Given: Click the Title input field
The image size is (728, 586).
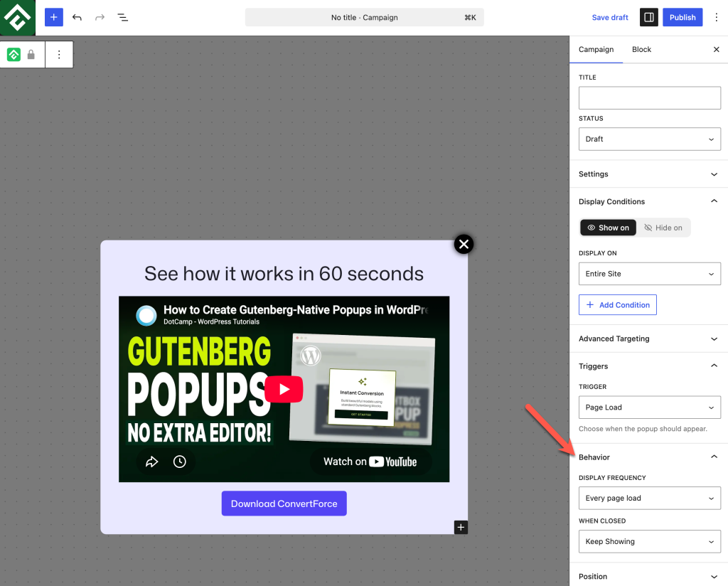Looking at the screenshot, I should coord(649,98).
